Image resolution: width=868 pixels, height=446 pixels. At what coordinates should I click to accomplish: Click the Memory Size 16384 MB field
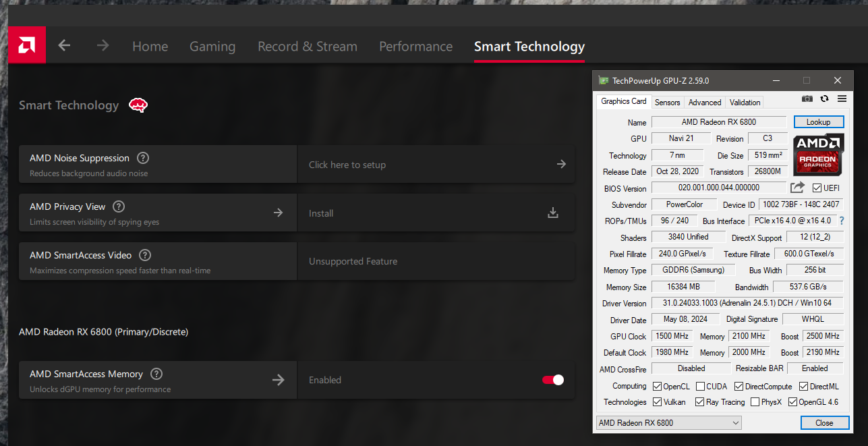pos(683,287)
